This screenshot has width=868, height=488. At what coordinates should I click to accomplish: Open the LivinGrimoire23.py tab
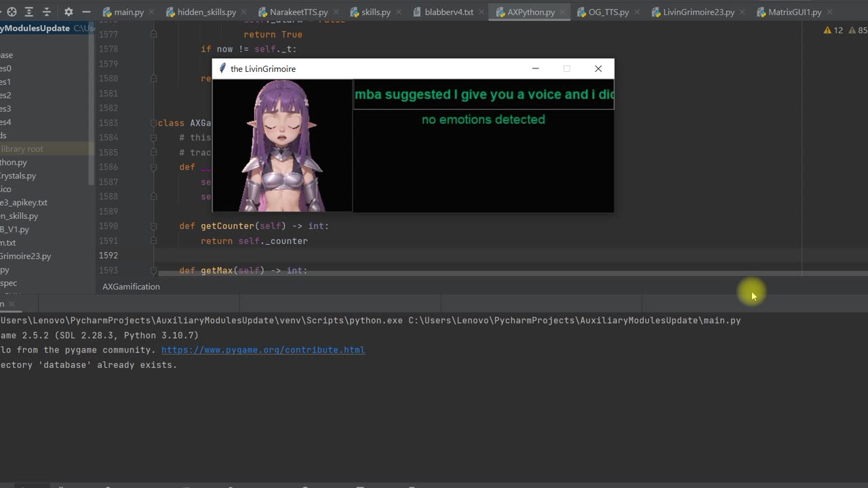[x=698, y=12]
